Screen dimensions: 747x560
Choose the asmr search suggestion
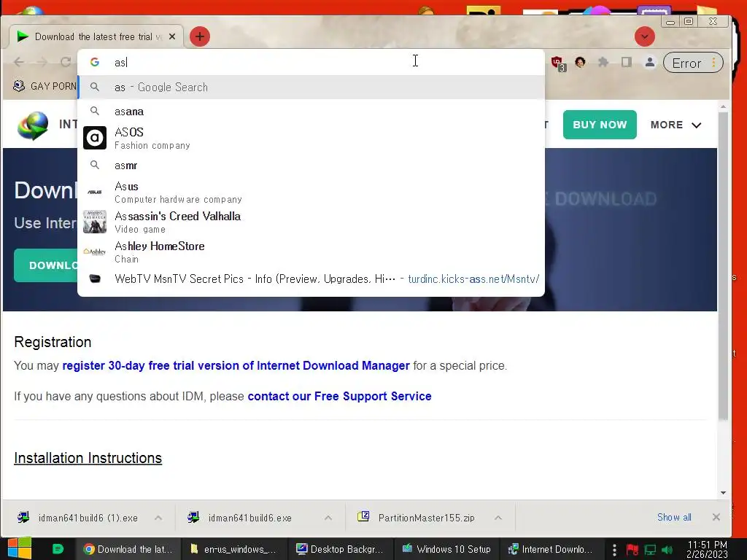(x=311, y=166)
